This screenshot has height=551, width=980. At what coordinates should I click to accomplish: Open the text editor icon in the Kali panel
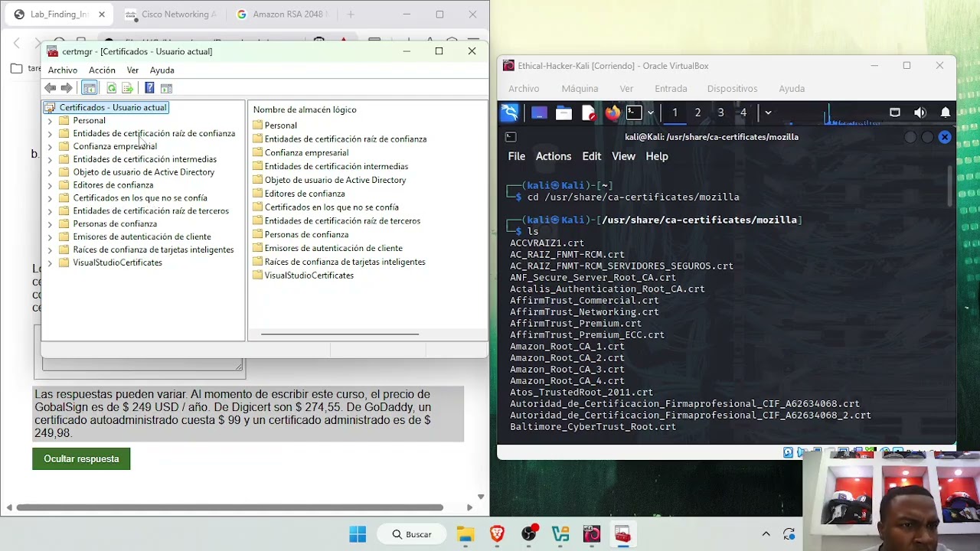pyautogui.click(x=588, y=113)
